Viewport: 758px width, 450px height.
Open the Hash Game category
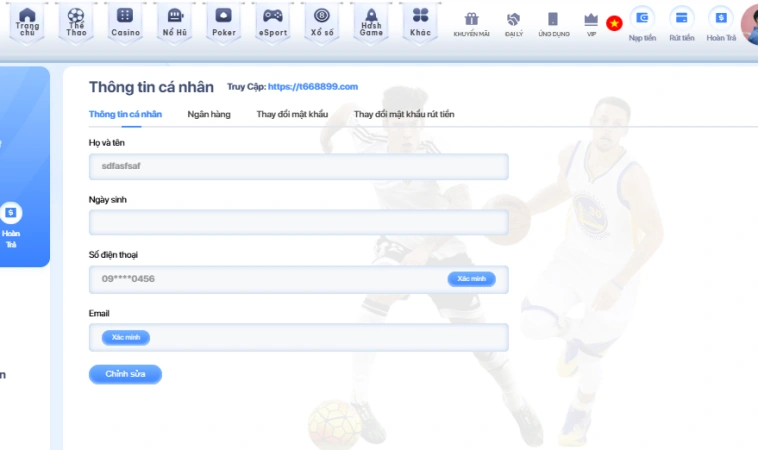[x=371, y=20]
